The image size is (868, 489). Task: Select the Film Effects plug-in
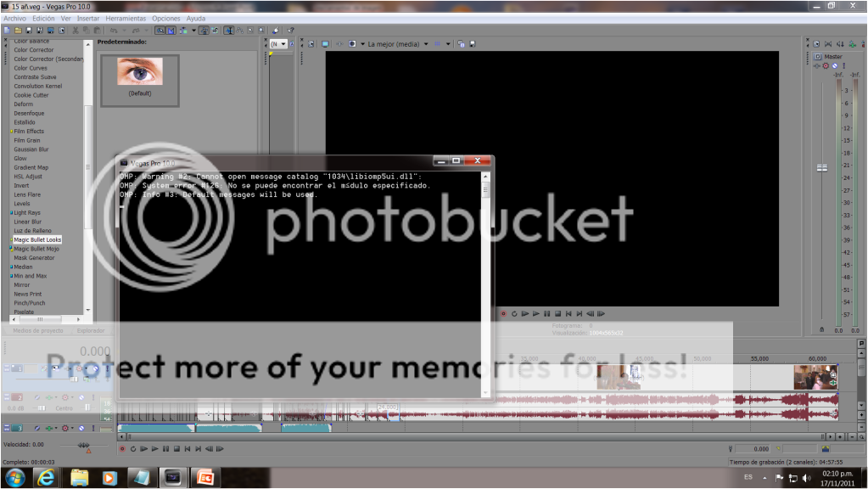(29, 132)
